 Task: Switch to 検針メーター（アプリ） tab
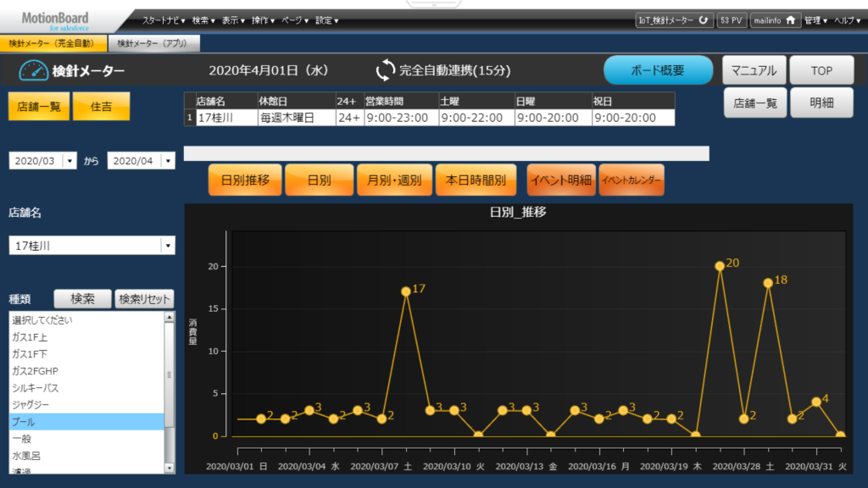tap(153, 43)
